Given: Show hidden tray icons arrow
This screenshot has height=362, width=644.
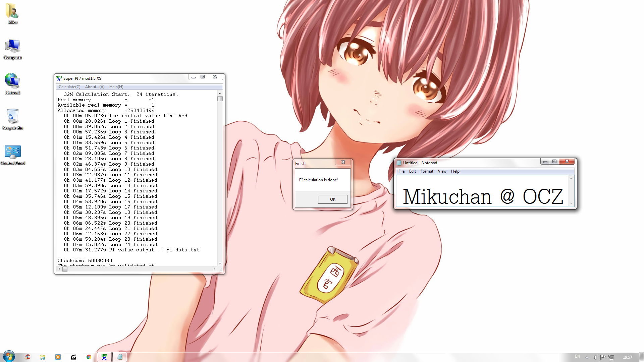Looking at the screenshot, I should [x=587, y=357].
